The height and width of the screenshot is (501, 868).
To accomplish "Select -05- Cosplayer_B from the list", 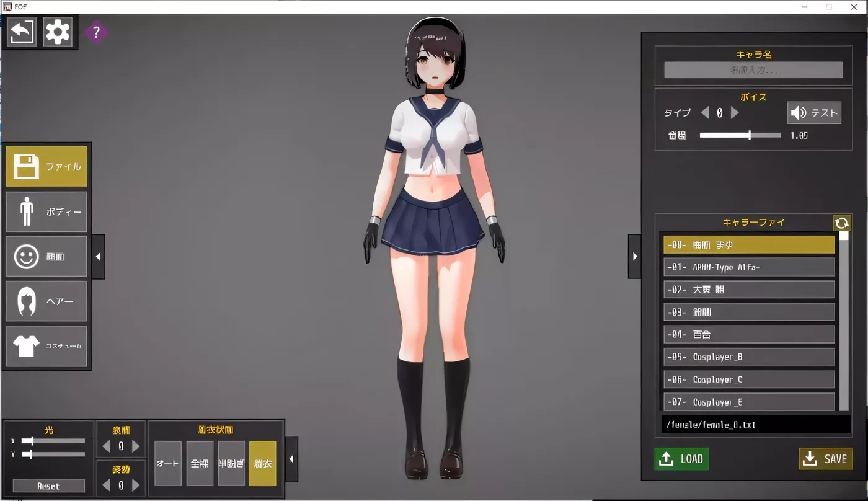I will click(x=748, y=357).
